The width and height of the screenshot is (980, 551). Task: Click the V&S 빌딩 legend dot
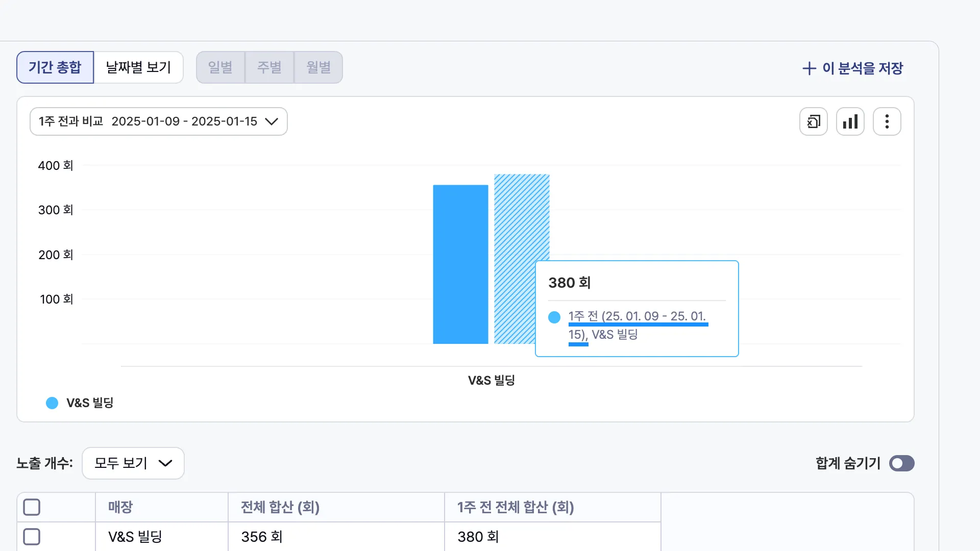click(x=52, y=403)
